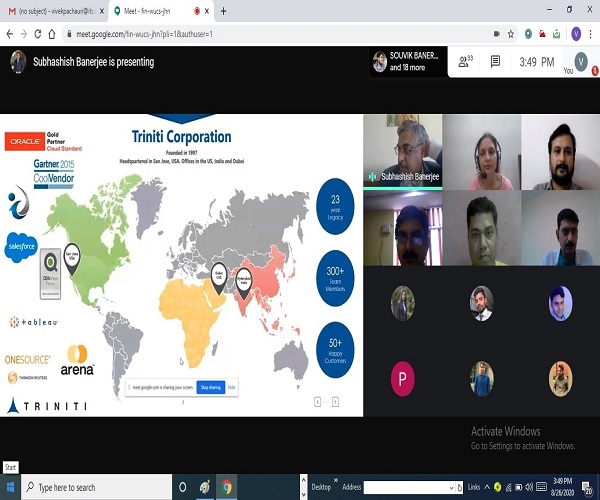Go to previous slide arrow
This screenshot has height=500, width=600.
(317, 402)
